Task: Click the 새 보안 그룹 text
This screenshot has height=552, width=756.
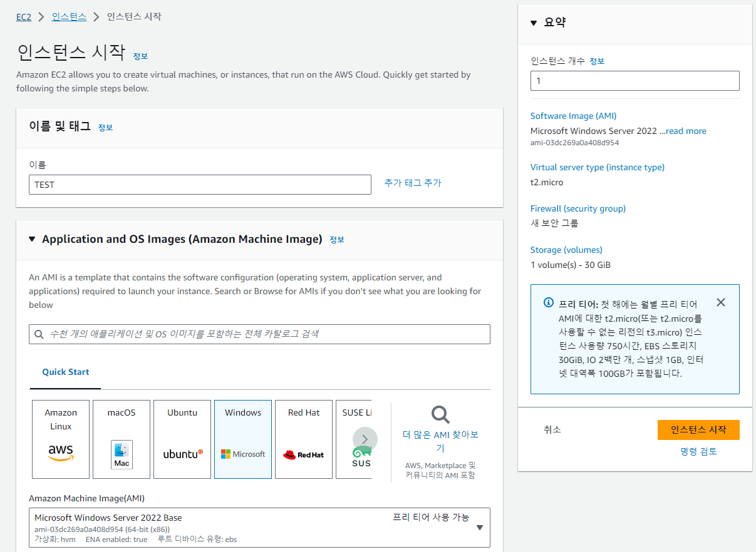Action: coord(554,223)
